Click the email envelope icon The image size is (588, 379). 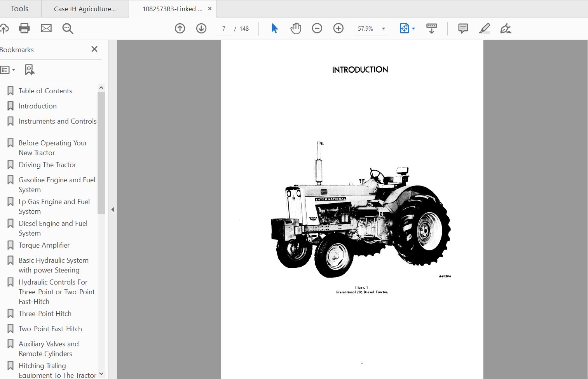click(46, 28)
